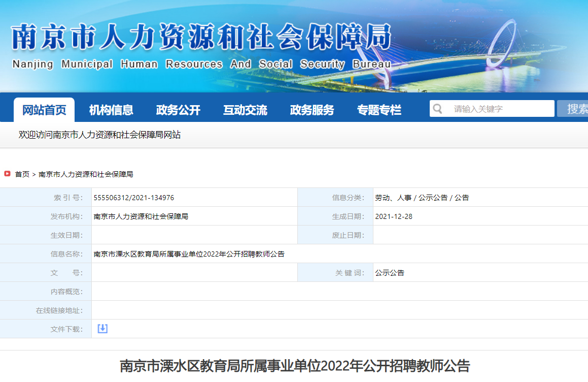
Task: Select category text 劳动、人事 / 公示公告 / 公告
Action: click(x=422, y=198)
